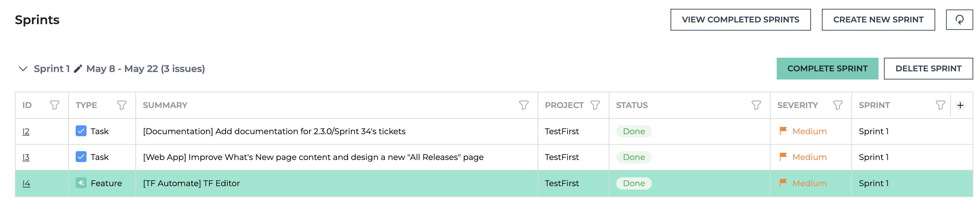Click Create New Sprint button
Image resolution: width=980 pixels, height=214 pixels.
click(x=878, y=19)
